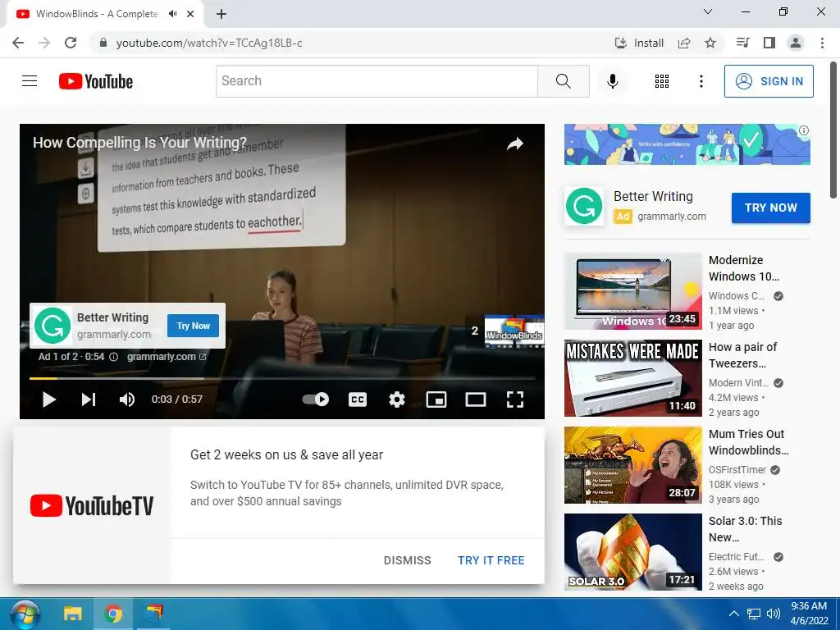This screenshot has height=630, width=840.
Task: Click the video progress bar
Action: coord(282,378)
